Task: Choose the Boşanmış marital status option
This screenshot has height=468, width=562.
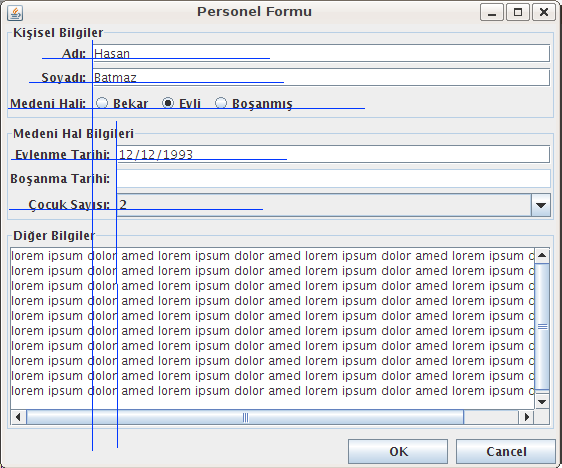Action: point(254,104)
